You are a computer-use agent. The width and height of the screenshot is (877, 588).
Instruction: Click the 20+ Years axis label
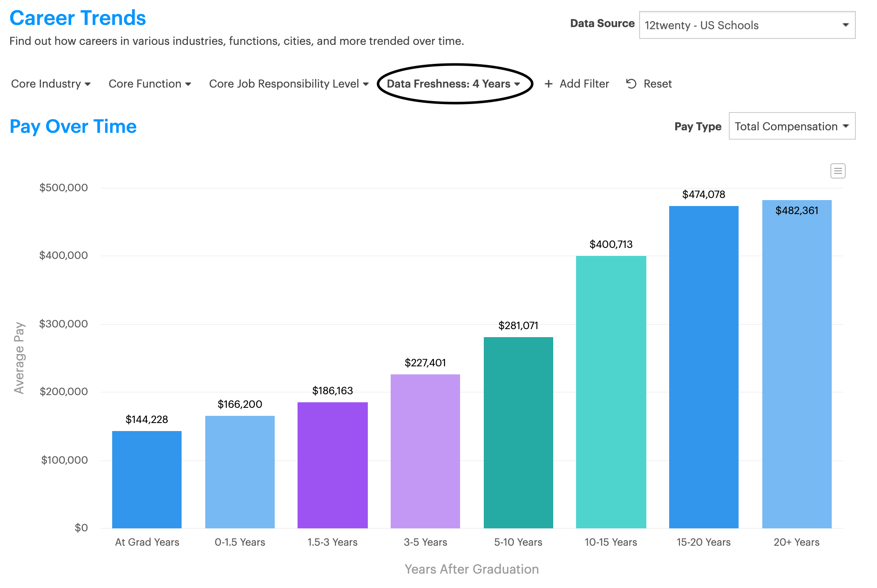(x=797, y=542)
